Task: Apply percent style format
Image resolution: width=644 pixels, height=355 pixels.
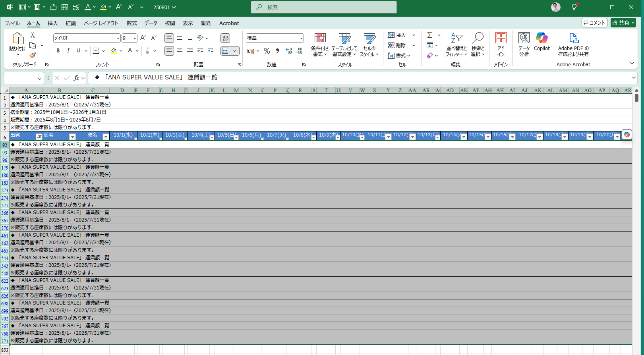Action: (x=267, y=51)
